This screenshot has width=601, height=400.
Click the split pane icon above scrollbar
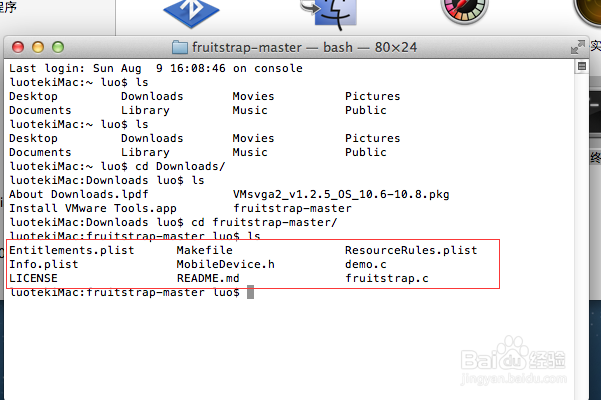click(581, 66)
